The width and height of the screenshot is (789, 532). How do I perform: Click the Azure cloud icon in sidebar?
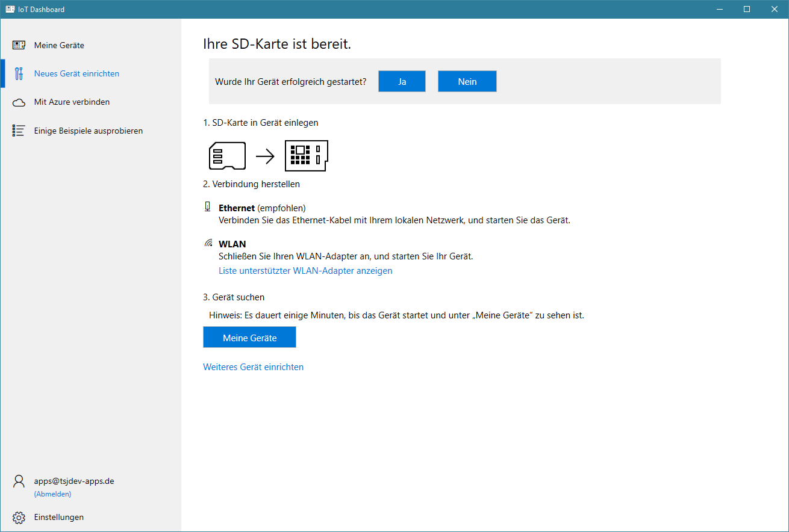[x=19, y=102]
